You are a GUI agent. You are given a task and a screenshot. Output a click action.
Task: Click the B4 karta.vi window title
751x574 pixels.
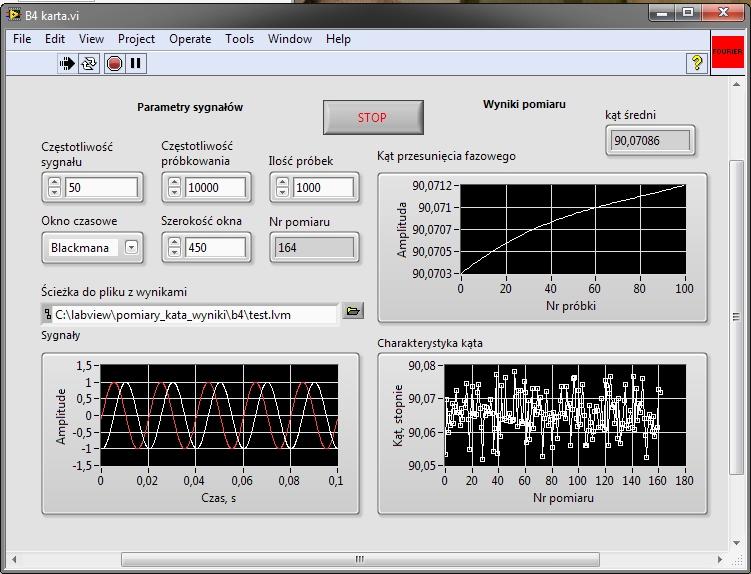tap(52, 15)
